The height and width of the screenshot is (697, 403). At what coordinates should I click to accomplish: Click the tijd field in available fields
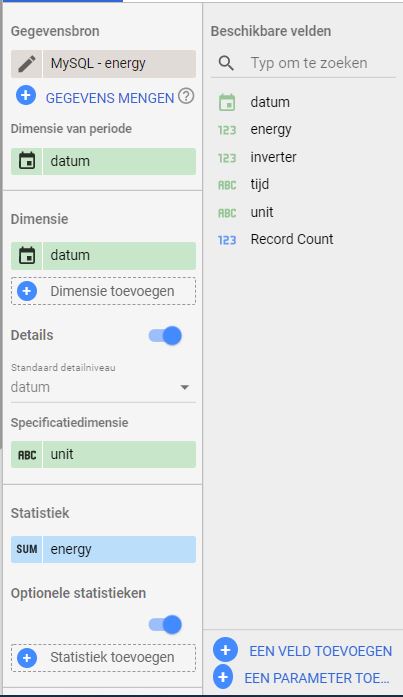[259, 184]
